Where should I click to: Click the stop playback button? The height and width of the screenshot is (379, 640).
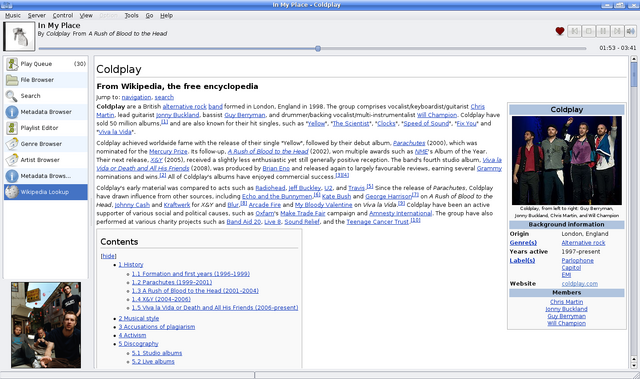point(589,31)
